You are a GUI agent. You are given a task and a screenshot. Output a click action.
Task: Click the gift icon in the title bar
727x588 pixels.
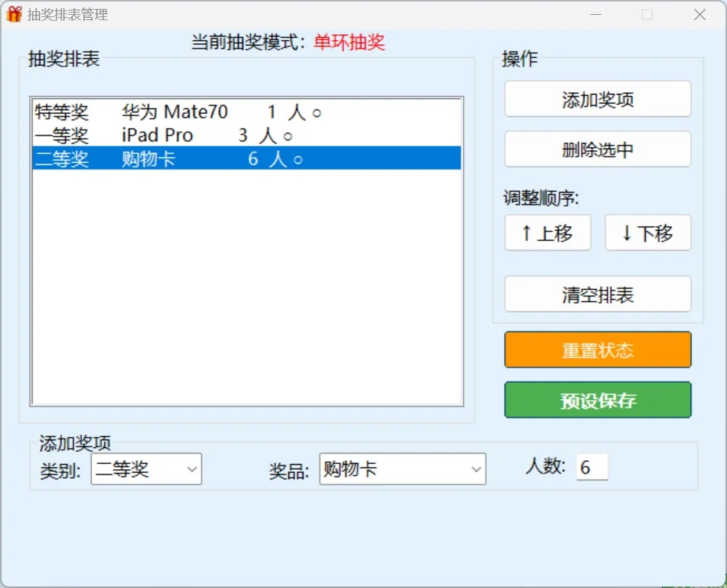[x=13, y=14]
